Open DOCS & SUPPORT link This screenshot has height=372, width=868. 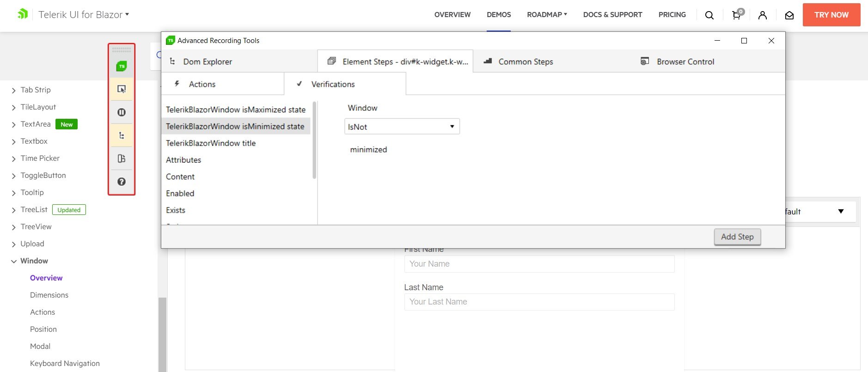coord(612,15)
